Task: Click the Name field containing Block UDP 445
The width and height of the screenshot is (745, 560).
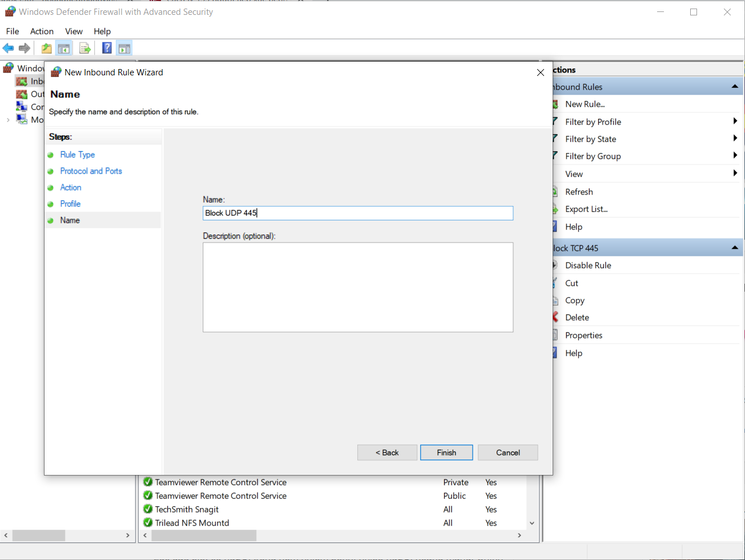Action: point(358,213)
